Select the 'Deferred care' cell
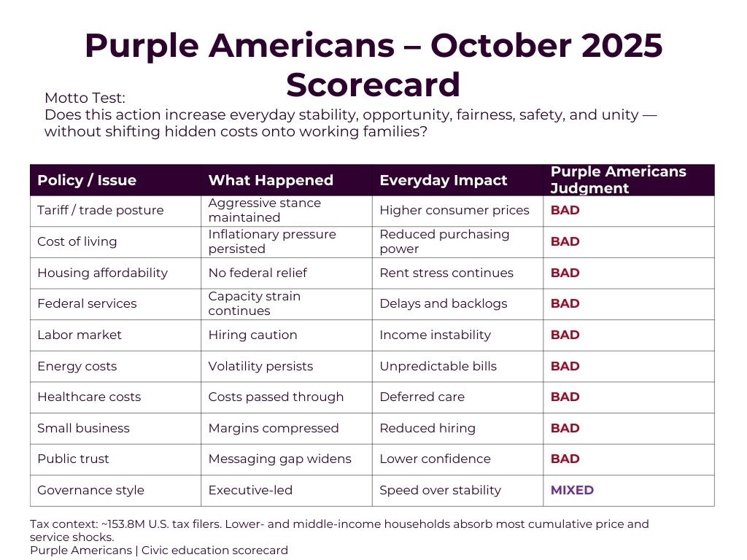The width and height of the screenshot is (747, 560). tap(422, 397)
